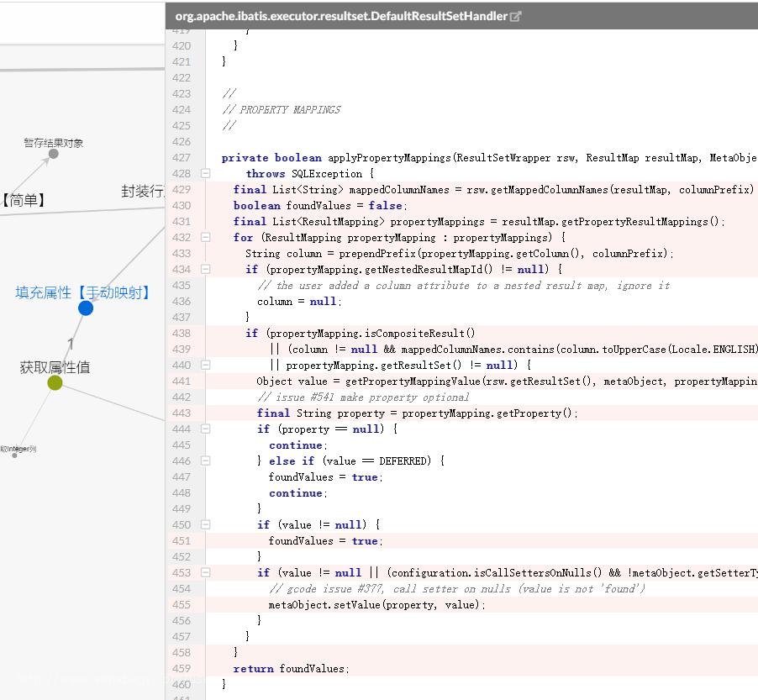Collapse the for-loop fold at line 432
Image resolution: width=758 pixels, height=700 pixels.
pyautogui.click(x=205, y=237)
